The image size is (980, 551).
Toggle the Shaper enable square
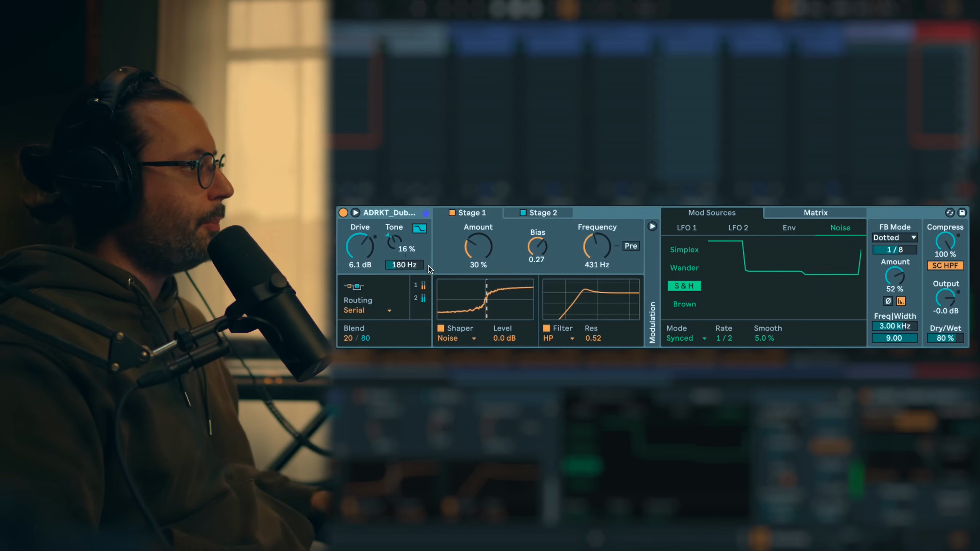click(x=440, y=328)
